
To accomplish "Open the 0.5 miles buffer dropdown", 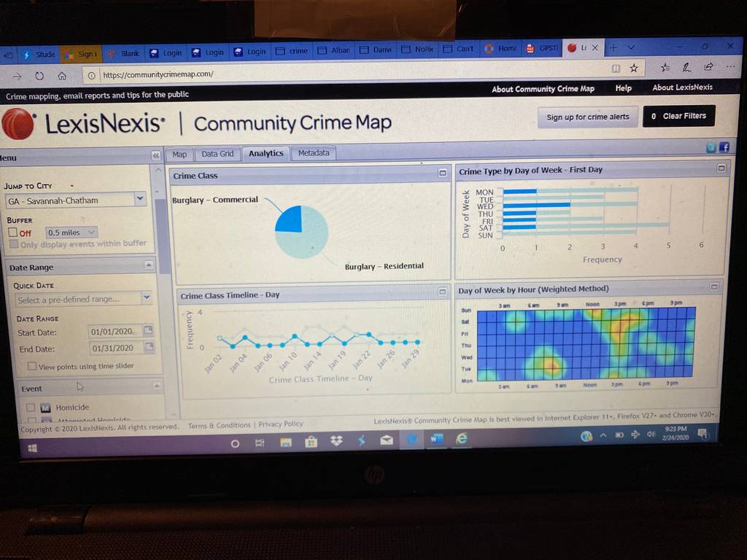I will (x=91, y=233).
